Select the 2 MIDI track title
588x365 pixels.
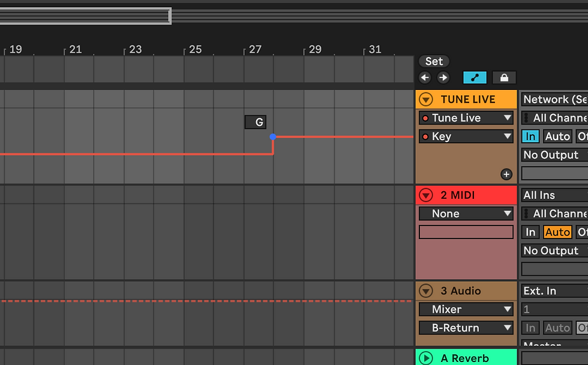[x=457, y=195]
